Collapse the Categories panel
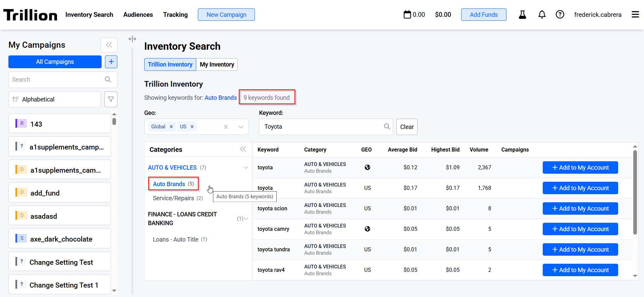 (x=243, y=149)
